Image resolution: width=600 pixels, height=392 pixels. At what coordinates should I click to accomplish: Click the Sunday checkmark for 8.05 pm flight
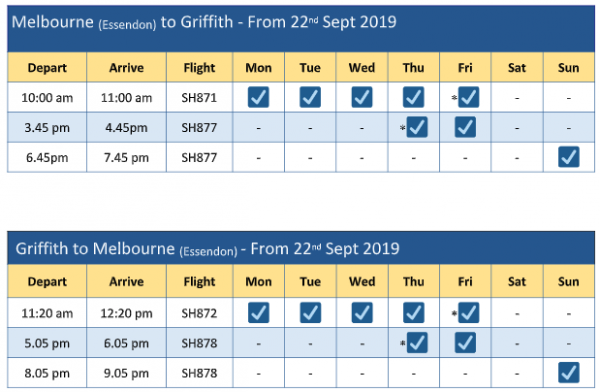[569, 372]
